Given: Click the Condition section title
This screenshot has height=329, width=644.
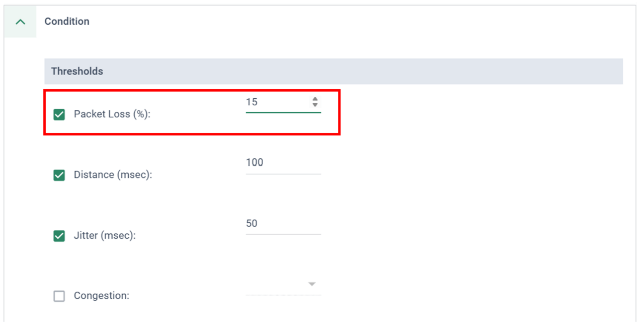Looking at the screenshot, I should click(67, 22).
